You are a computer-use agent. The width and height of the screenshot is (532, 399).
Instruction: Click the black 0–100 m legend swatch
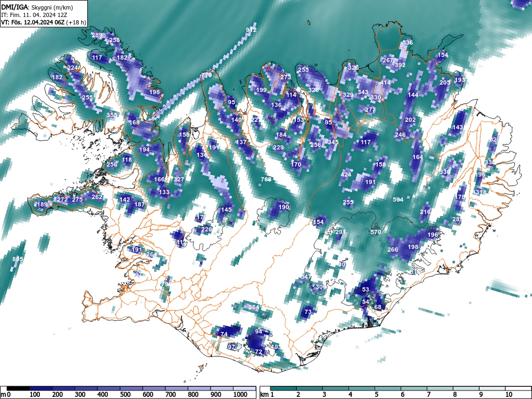18,388
